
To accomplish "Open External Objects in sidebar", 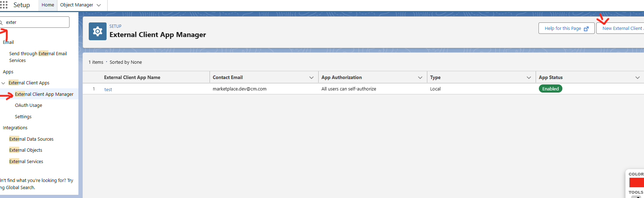I will pos(26,150).
